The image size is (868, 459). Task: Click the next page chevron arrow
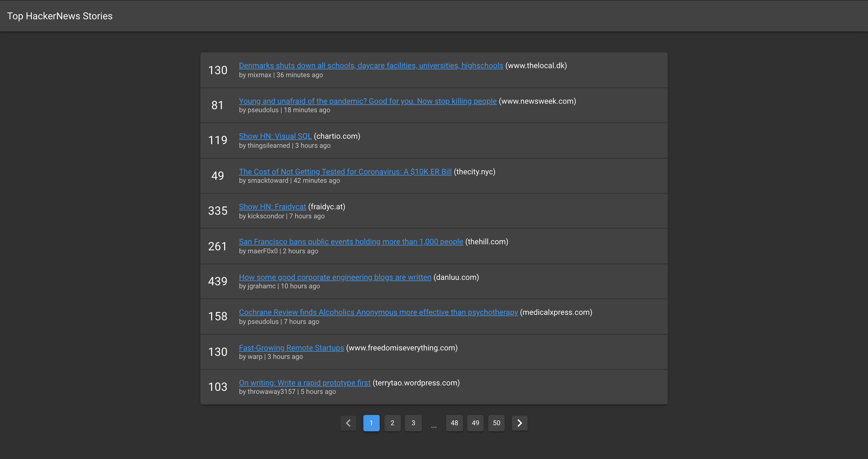point(519,423)
